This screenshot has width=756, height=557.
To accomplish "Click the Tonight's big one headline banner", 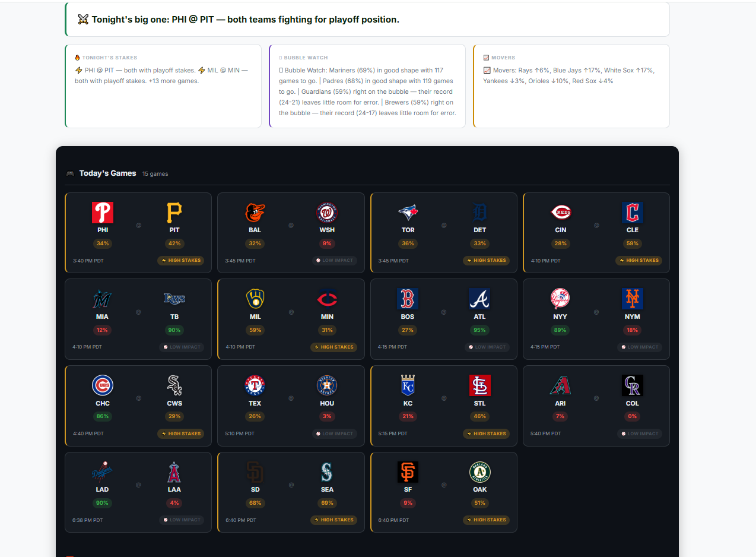I will point(367,20).
